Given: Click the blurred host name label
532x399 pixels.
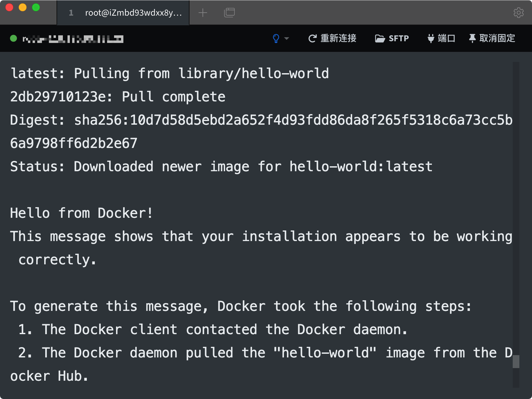Looking at the screenshot, I should click(x=73, y=39).
